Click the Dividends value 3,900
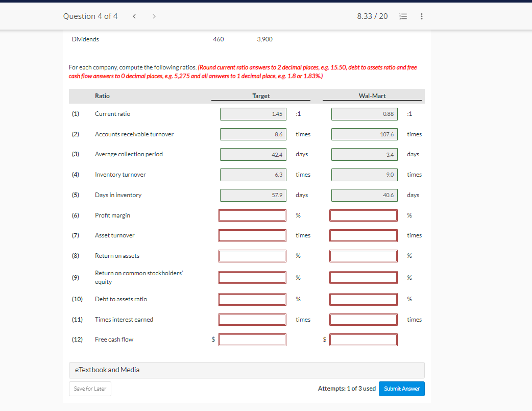This screenshot has height=411, width=532. 264,39
